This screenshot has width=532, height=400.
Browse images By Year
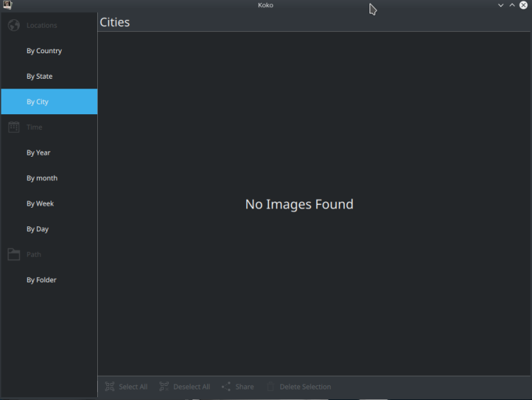click(x=49, y=152)
